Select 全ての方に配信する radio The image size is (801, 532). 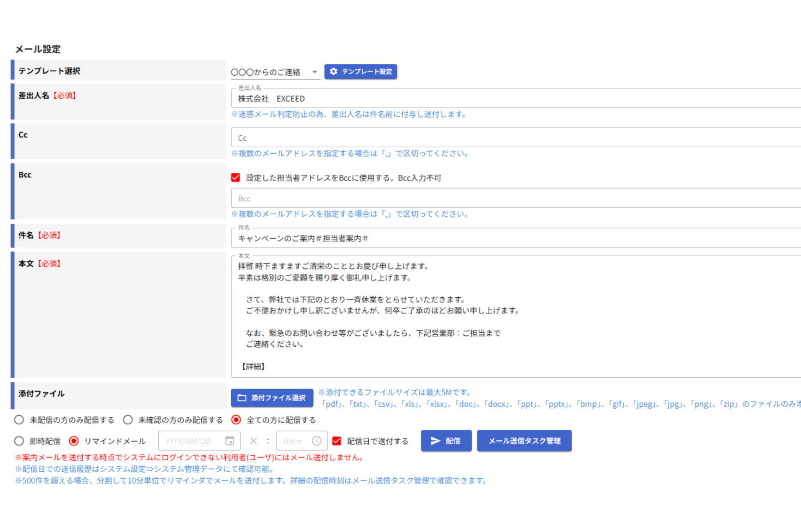pos(236,420)
